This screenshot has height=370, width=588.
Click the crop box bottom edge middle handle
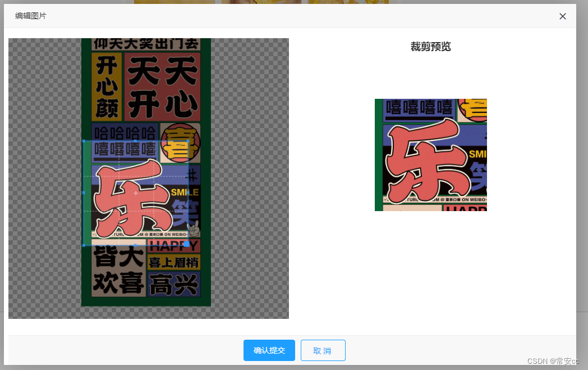pyautogui.click(x=135, y=245)
